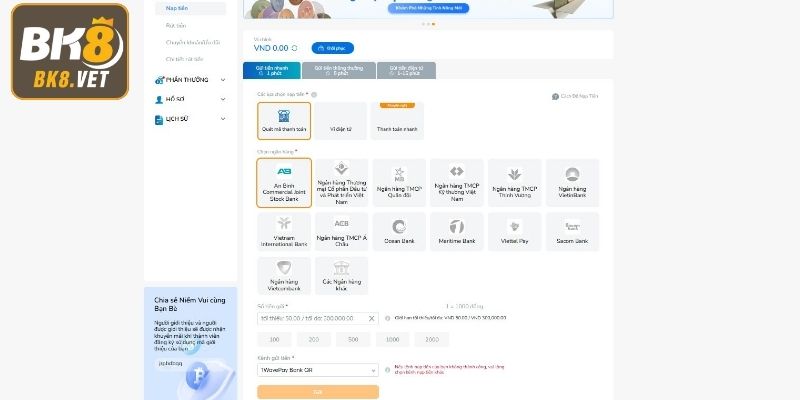Click the banner's blue Khám Phá button

click(428, 8)
